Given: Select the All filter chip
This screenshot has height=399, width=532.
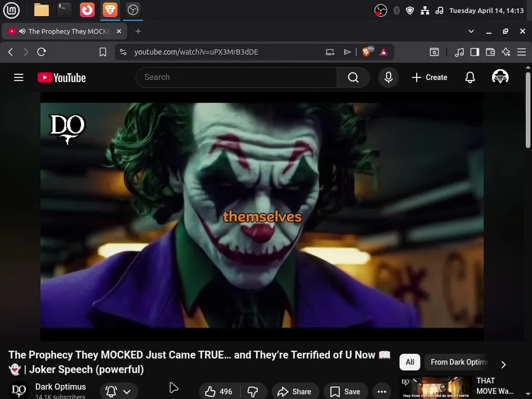Looking at the screenshot, I should (410, 362).
